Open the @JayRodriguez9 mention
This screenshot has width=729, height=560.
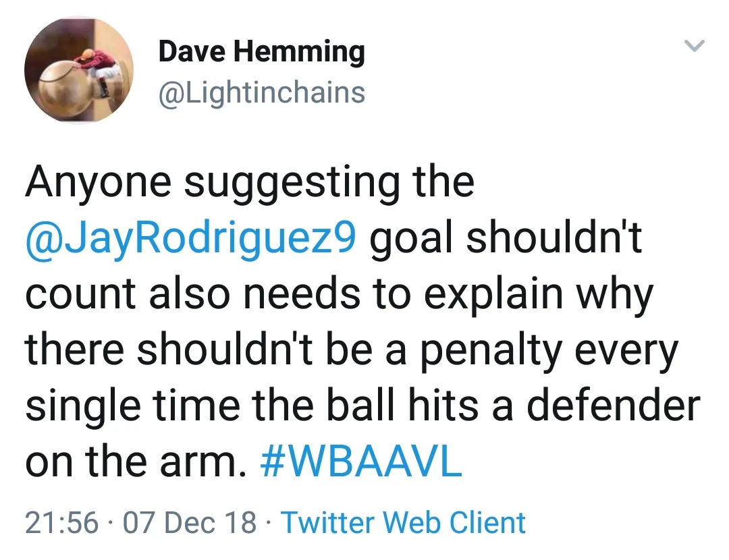pos(190,238)
